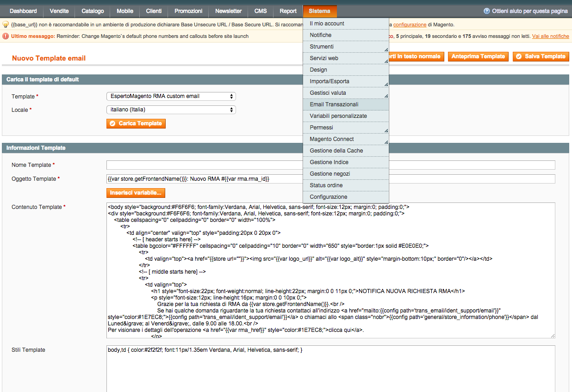Click 'Inserisci variabile...' button

[136, 193]
